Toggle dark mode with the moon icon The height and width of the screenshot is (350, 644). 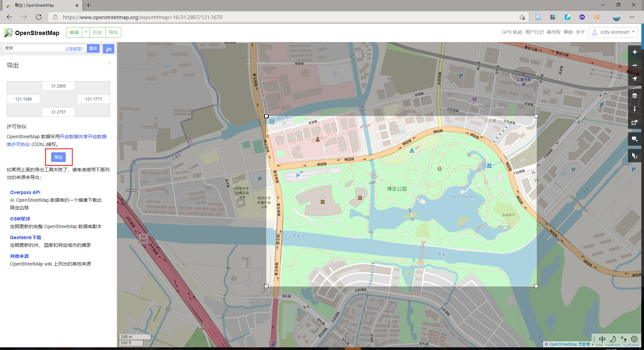click(613, 339)
